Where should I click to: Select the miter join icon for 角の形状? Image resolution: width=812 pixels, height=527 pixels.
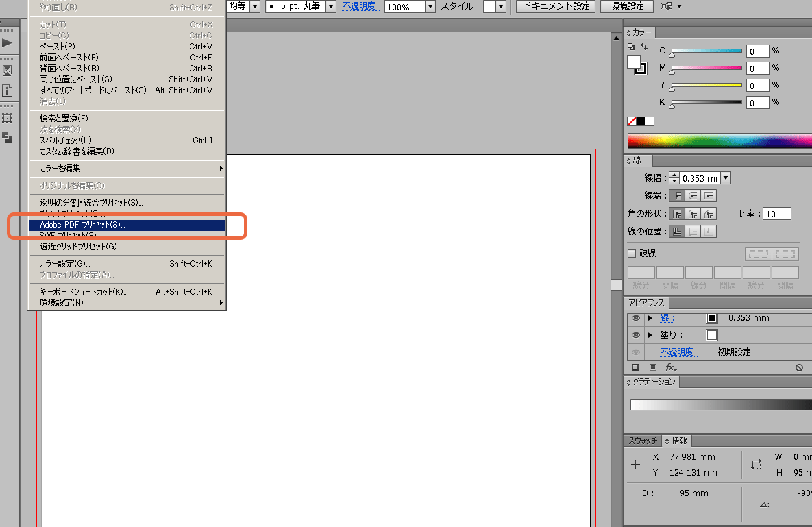tap(678, 214)
